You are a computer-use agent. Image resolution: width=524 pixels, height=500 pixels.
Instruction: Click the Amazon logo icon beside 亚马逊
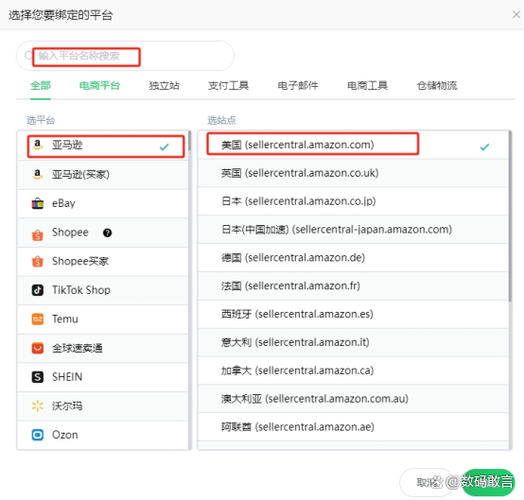pos(37,145)
